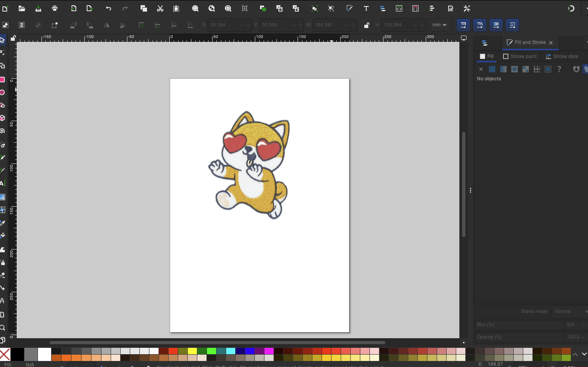Select the Zoom tool in the toolbox
The width and height of the screenshot is (588, 367).
click(2, 328)
